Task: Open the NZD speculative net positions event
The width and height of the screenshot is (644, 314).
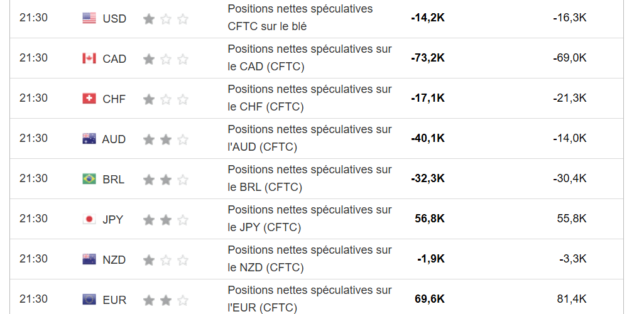Action: pyautogui.click(x=309, y=259)
